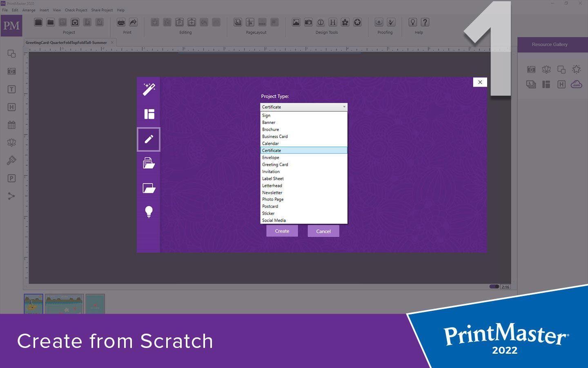Click the Create button
588x368 pixels.
282,231
